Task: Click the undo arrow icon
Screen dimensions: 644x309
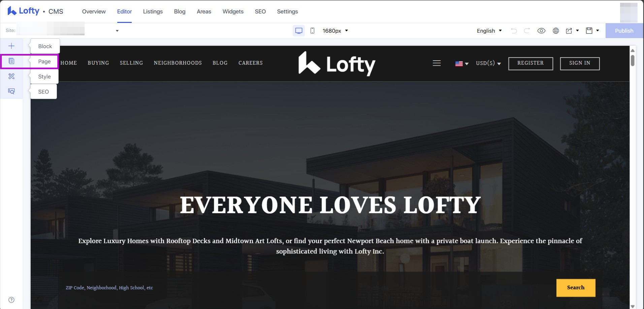Action: click(514, 31)
